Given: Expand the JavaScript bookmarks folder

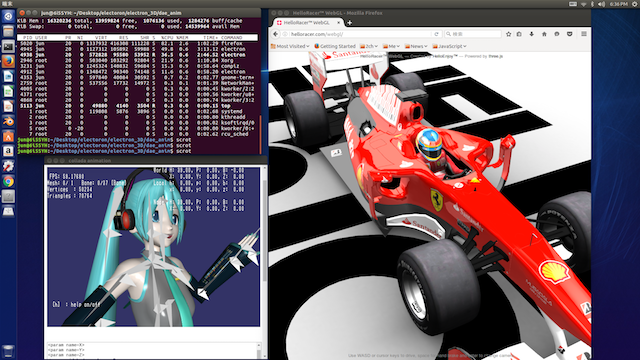Looking at the screenshot, I should (449, 47).
